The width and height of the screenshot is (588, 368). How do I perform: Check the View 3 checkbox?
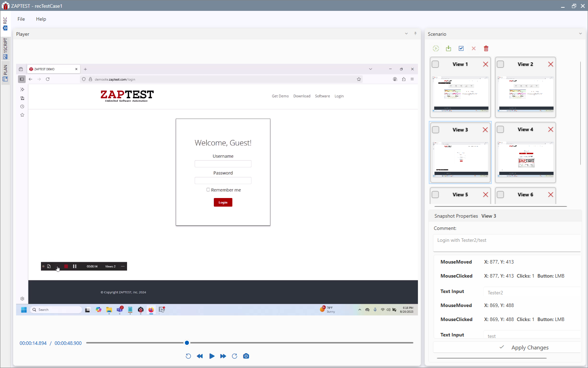[x=435, y=130]
